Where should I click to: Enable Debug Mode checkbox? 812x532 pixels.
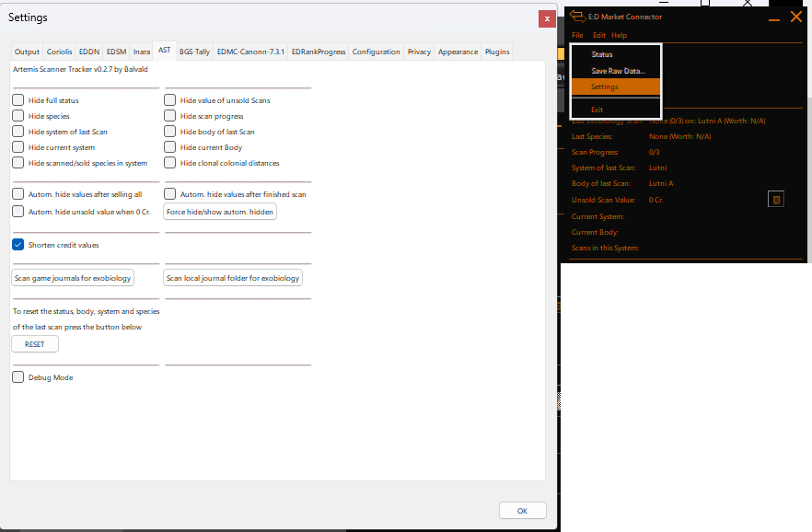pos(18,376)
